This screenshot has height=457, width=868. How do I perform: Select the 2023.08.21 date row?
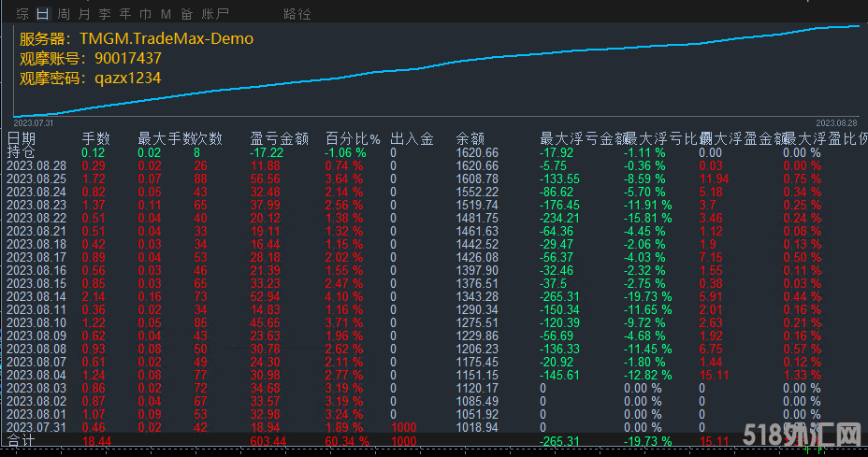(x=36, y=231)
